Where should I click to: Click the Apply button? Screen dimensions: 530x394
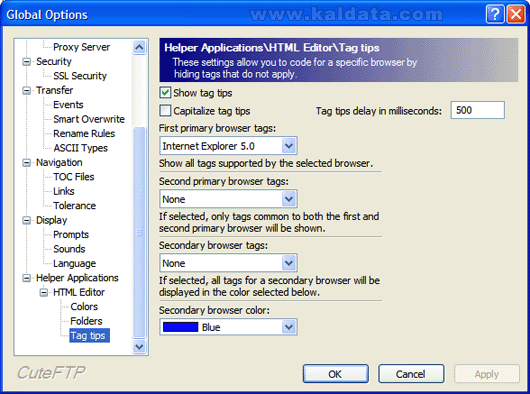pyautogui.click(x=487, y=374)
